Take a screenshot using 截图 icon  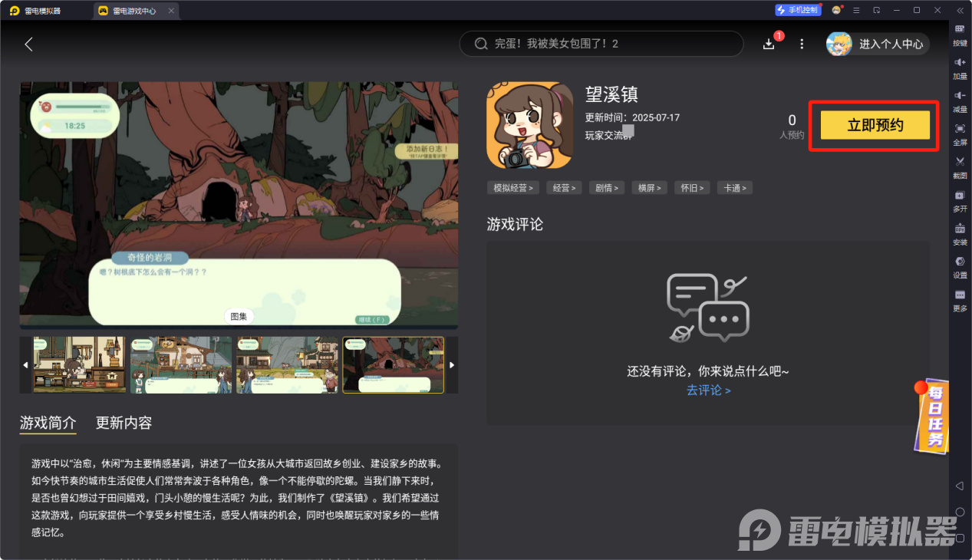(959, 167)
